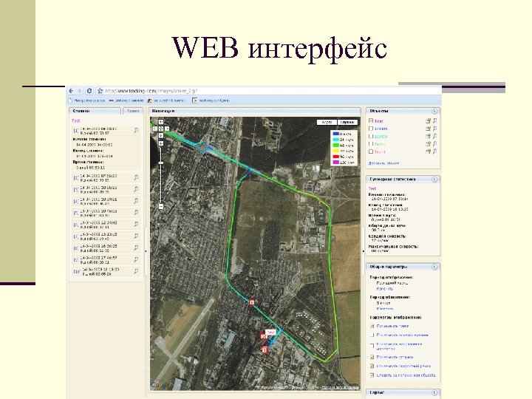Click the map zoom slider handle
532x399 pixels.
tap(161, 163)
